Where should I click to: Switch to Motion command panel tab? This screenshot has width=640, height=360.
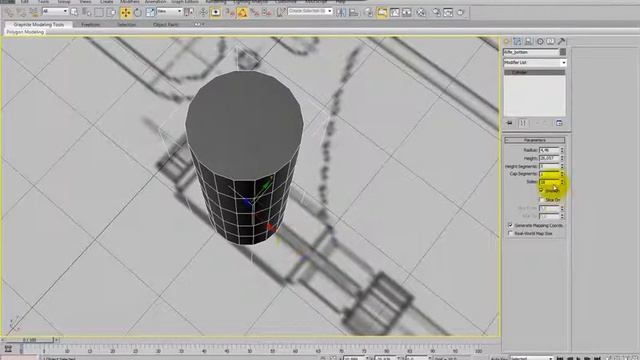pos(540,41)
